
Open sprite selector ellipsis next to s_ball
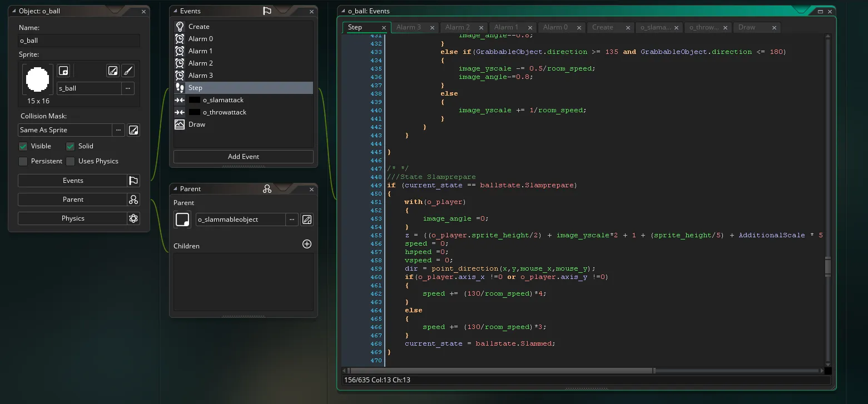tap(128, 88)
